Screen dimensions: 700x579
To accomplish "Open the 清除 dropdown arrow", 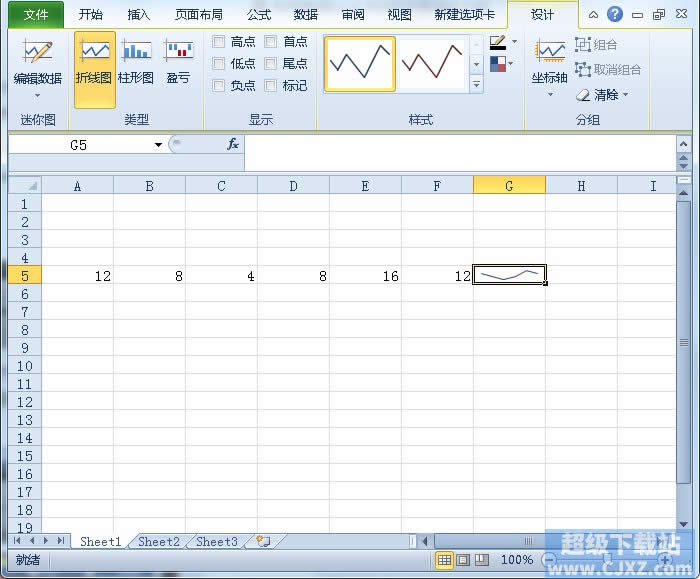I will pyautogui.click(x=625, y=95).
